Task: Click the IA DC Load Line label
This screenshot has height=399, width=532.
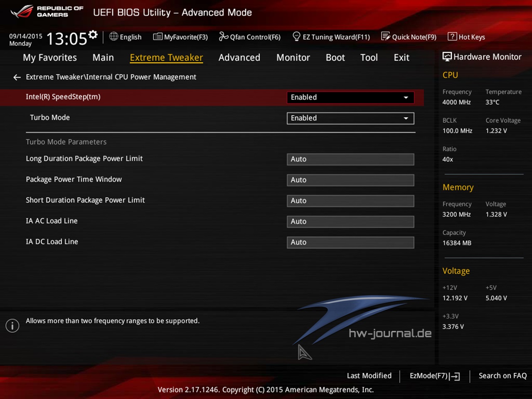Action: click(x=52, y=242)
